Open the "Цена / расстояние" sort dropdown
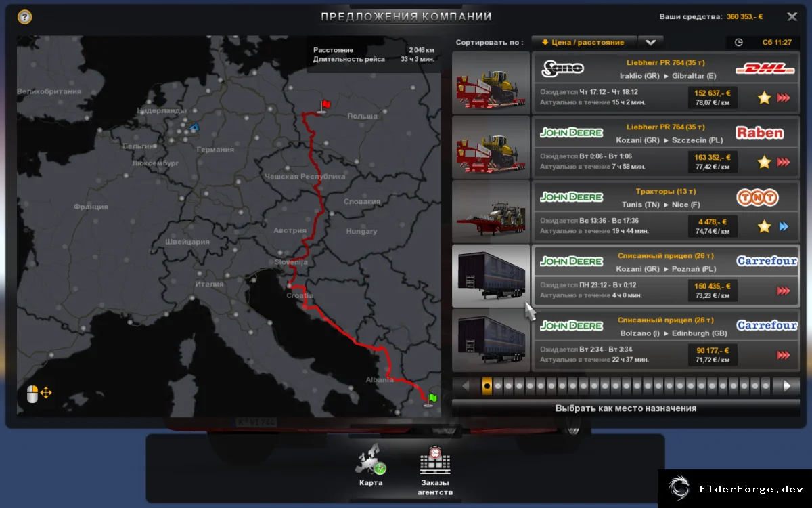The image size is (812, 508). point(584,42)
